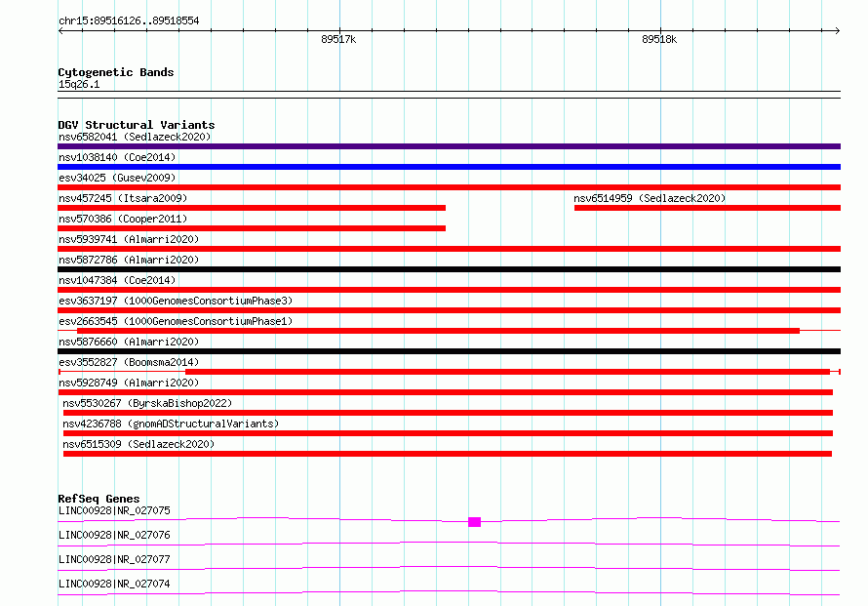
Task: Click the intron line under LINC00928|NR_027077
Action: [x=449, y=568]
